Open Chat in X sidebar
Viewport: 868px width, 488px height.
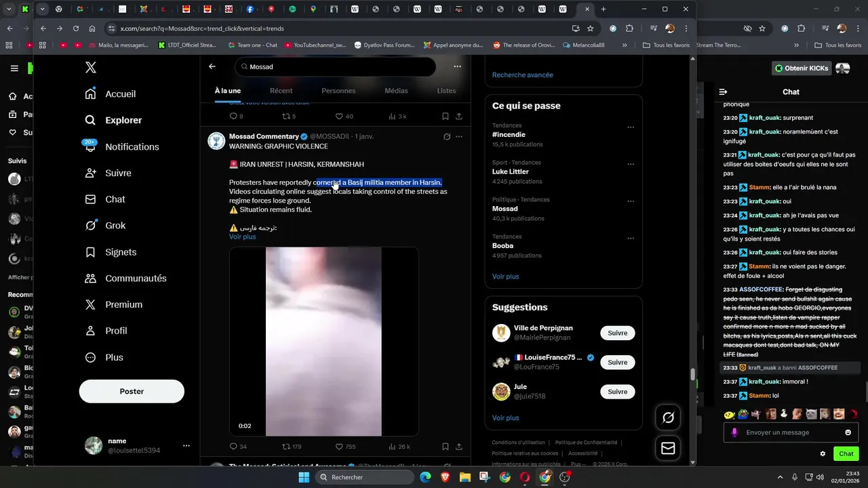pos(105,199)
